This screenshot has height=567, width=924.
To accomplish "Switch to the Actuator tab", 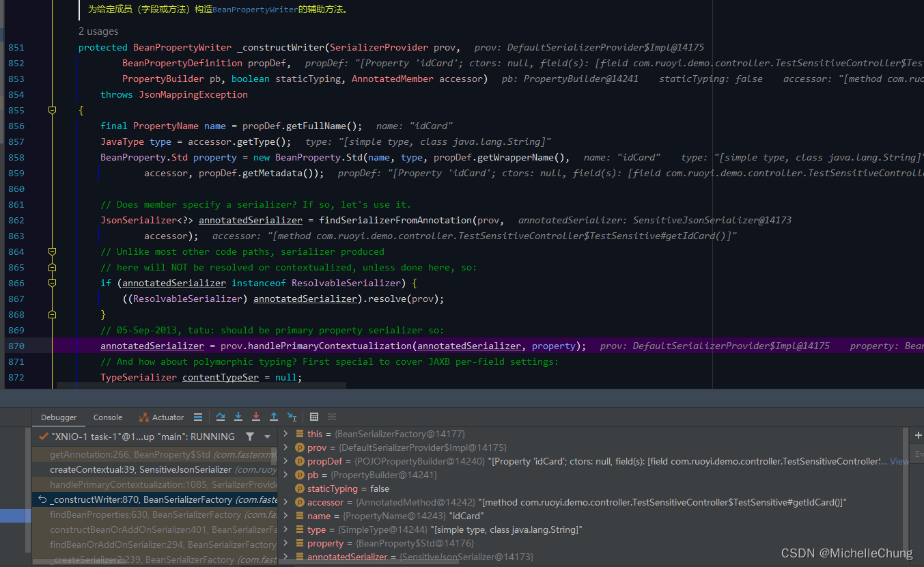I will coord(161,417).
